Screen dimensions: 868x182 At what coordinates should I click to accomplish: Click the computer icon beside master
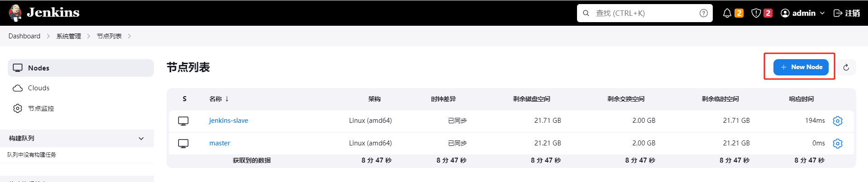coord(183,144)
